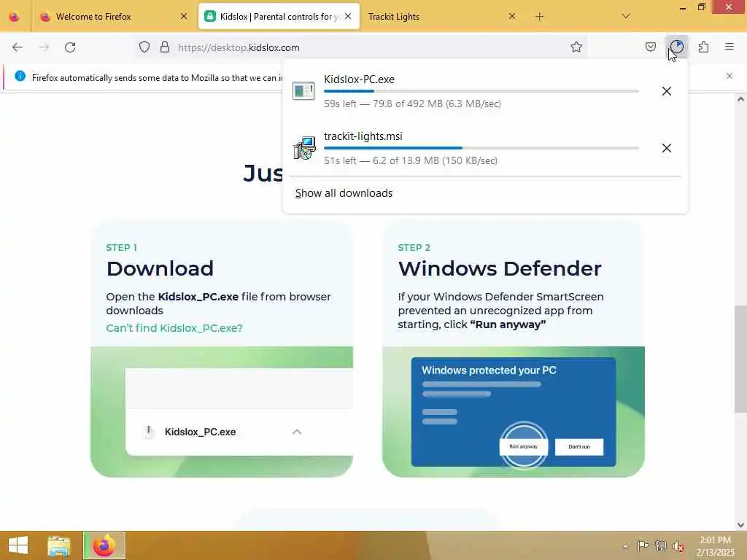Click the forward navigation arrow
The image size is (747, 560).
coord(44,47)
